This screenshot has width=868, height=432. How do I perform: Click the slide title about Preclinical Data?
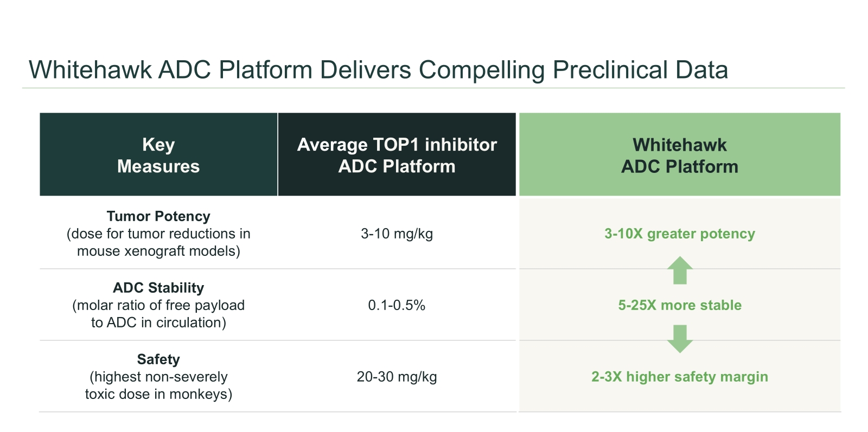[378, 70]
